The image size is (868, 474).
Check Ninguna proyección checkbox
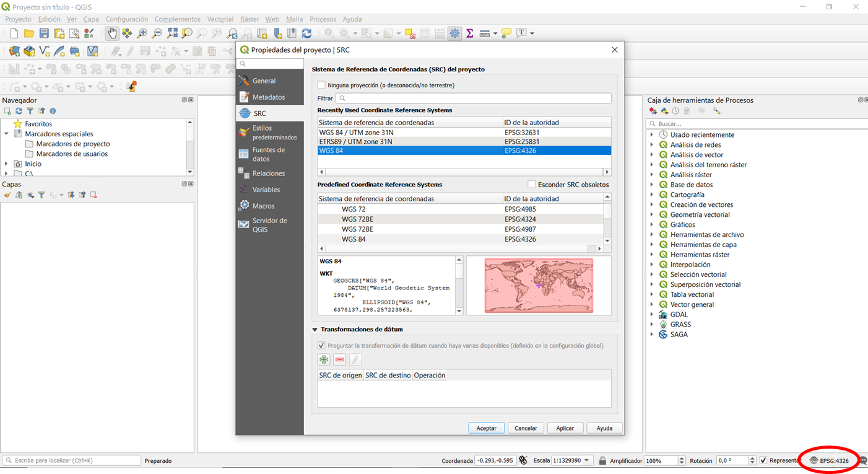coord(321,85)
